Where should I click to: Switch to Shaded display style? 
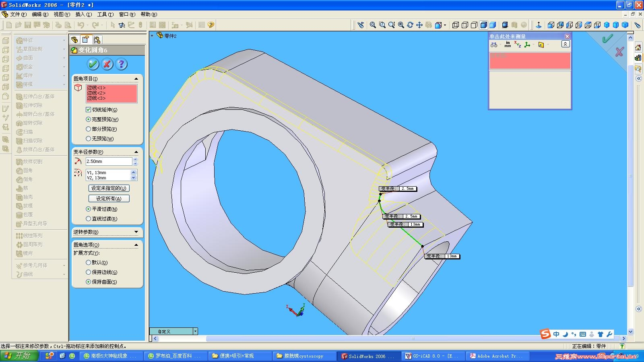pos(493,25)
